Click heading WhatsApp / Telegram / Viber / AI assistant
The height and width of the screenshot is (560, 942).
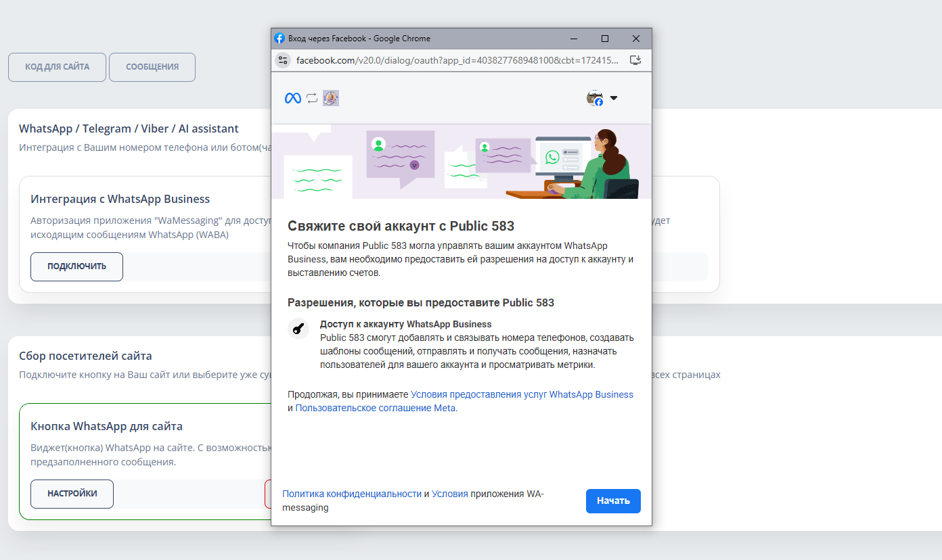[x=129, y=129]
